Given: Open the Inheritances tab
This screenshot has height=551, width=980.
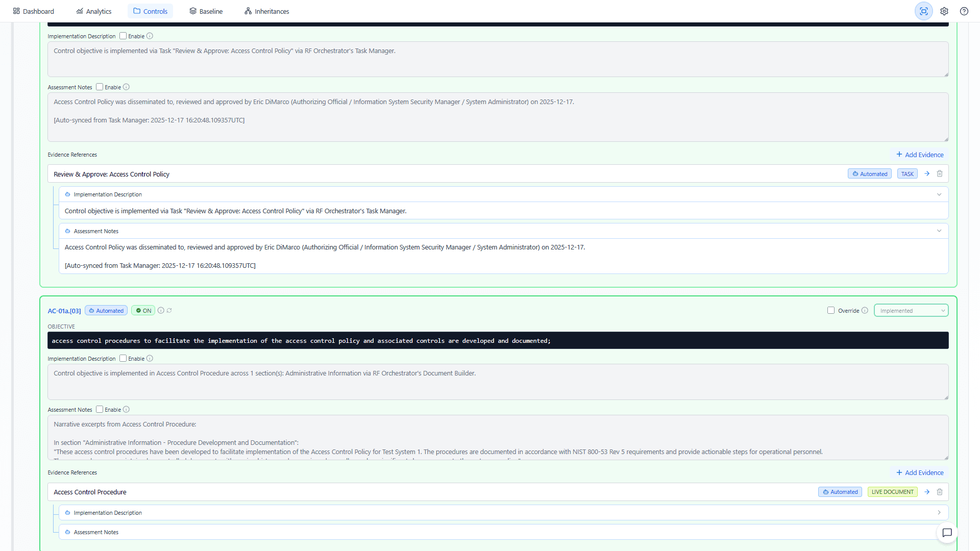Looking at the screenshot, I should click(x=266, y=11).
